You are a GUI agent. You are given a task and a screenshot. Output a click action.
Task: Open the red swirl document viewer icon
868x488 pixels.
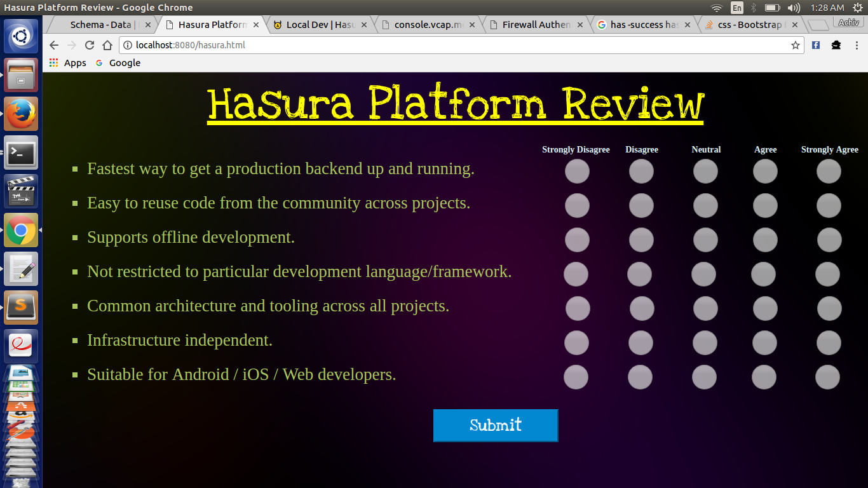pyautogui.click(x=21, y=346)
